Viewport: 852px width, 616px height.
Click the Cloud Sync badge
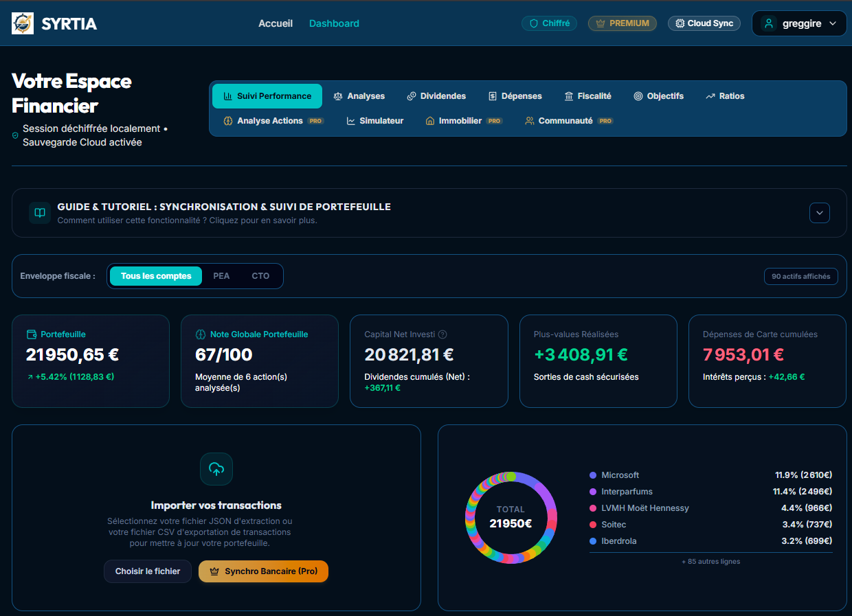coord(704,23)
